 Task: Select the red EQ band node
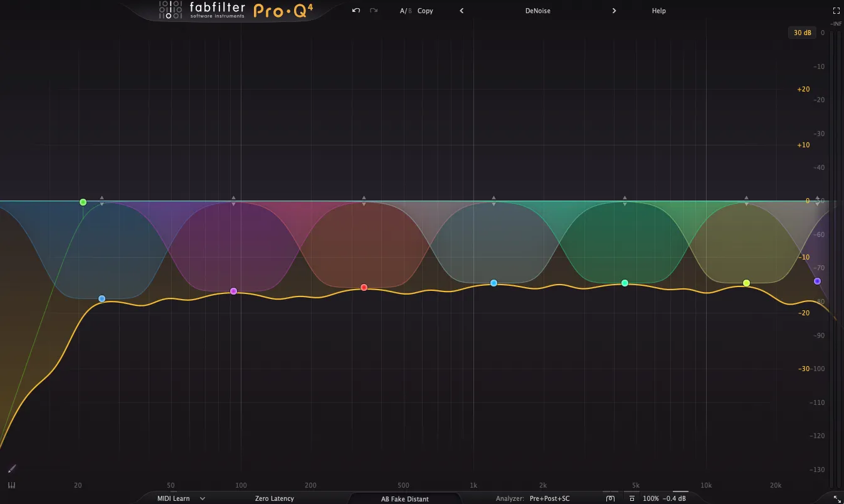point(364,288)
